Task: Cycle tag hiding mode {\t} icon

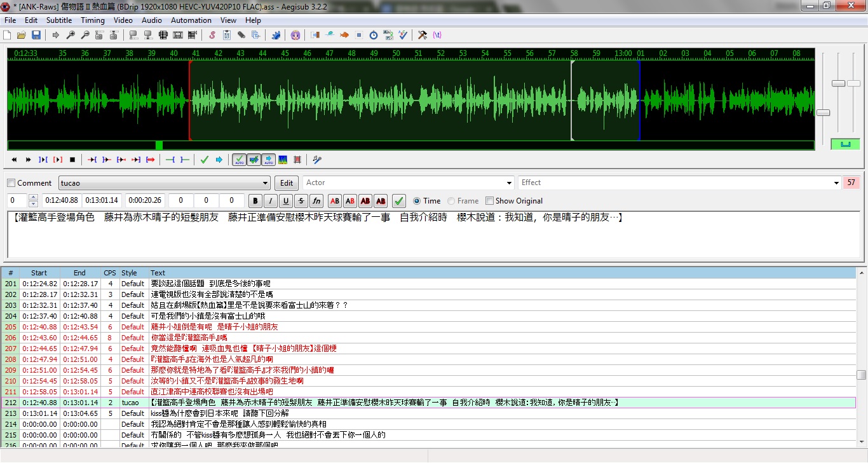Action: tap(437, 35)
